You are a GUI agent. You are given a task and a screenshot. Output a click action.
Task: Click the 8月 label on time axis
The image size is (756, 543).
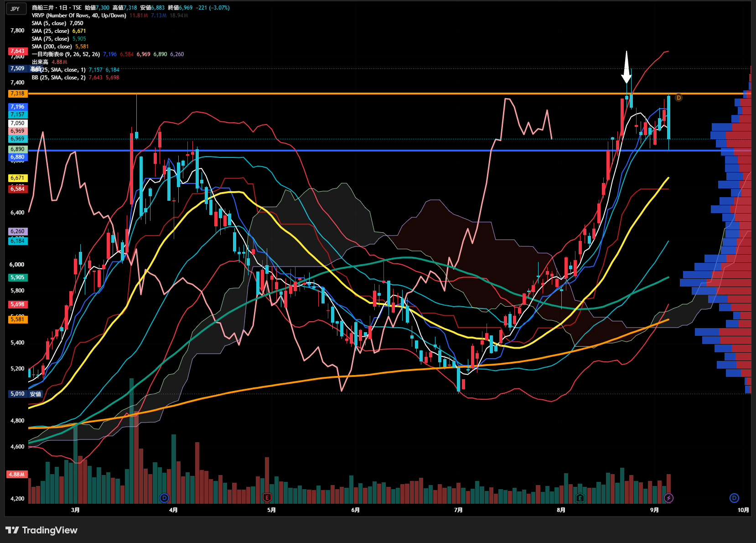point(561,510)
